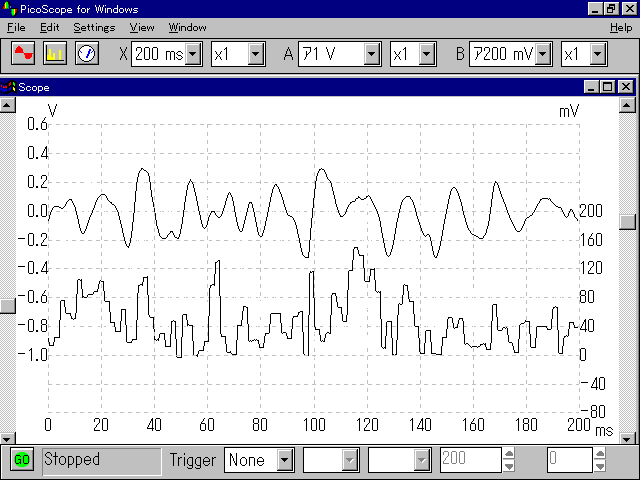Image resolution: width=640 pixels, height=480 pixels.
Task: Click the green GO button
Action: [x=22, y=460]
